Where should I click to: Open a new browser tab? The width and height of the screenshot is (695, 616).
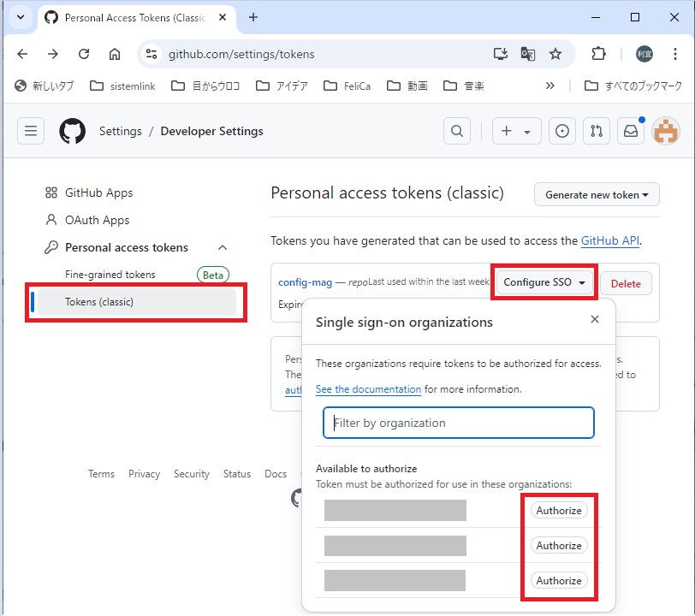point(253,17)
